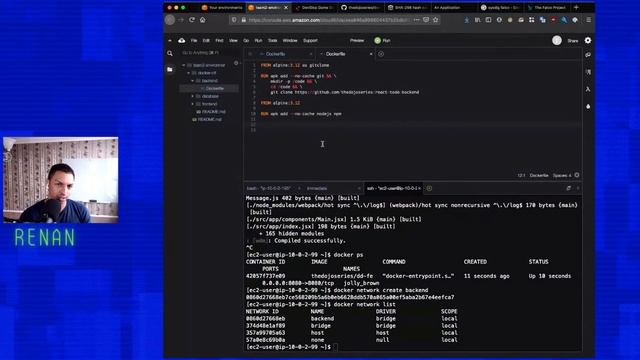Switch to the GitHub browser tab

click(x=361, y=7)
